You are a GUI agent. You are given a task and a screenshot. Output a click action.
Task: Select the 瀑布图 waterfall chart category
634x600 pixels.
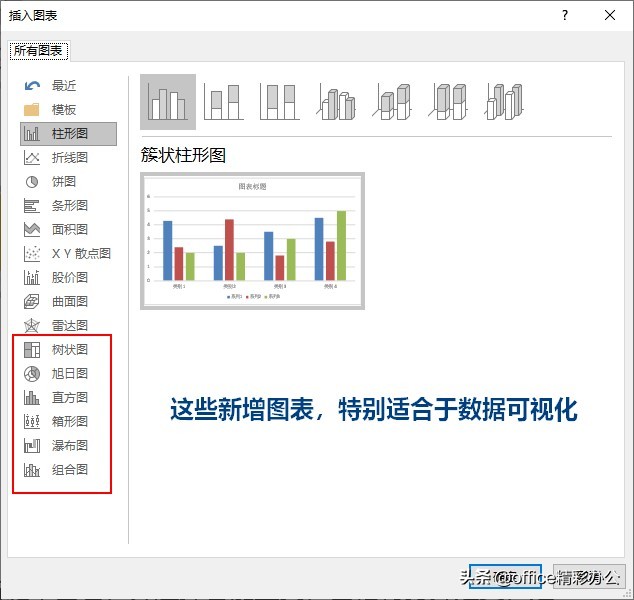(68, 446)
